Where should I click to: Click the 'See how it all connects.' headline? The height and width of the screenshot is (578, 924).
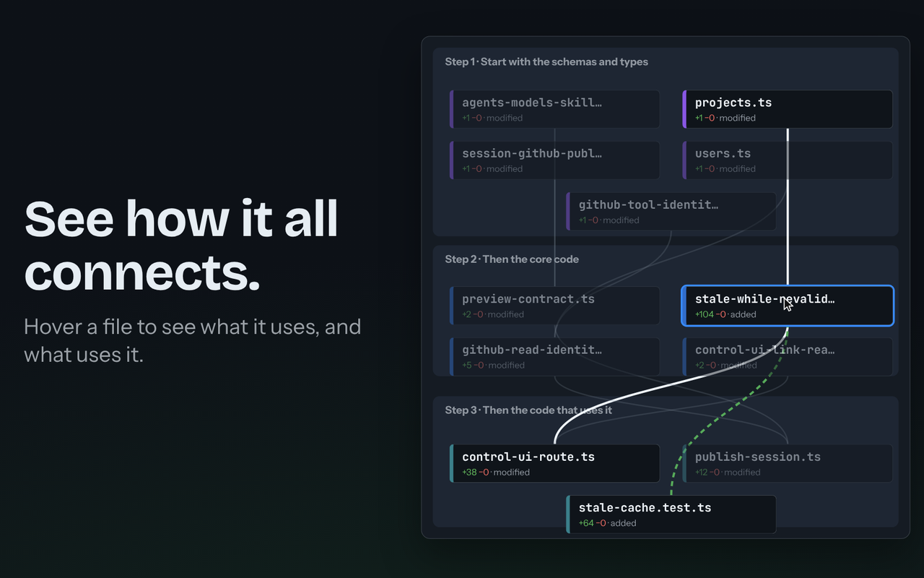pos(181,246)
